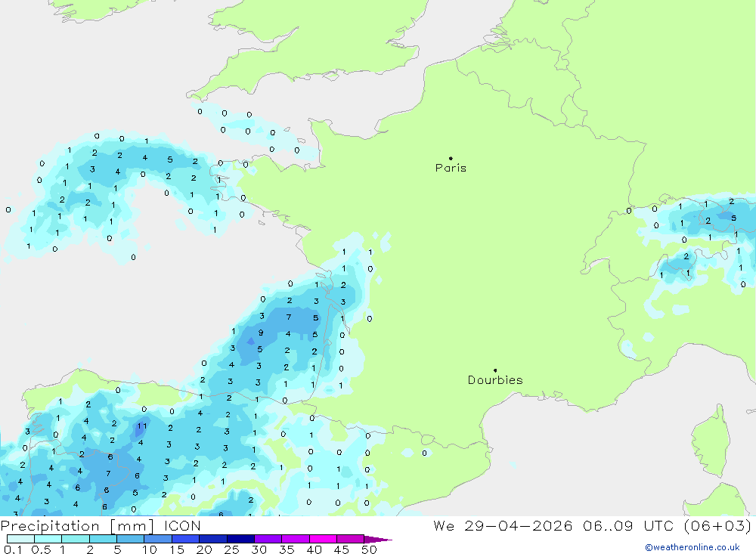This screenshot has height=554, width=756.
Task: Open the weatheronline.co.uk copyright link
Action: point(692,547)
